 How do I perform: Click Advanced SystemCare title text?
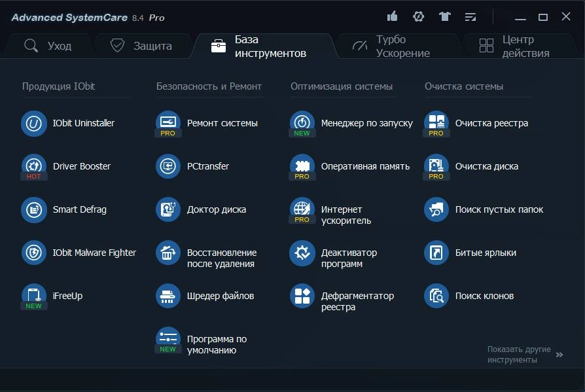click(69, 18)
